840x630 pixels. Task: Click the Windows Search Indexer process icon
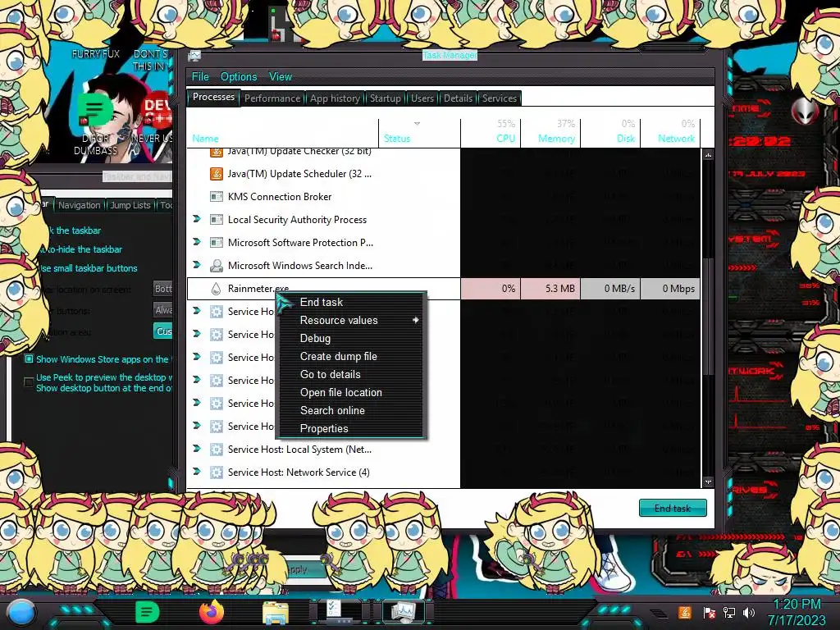coord(216,266)
